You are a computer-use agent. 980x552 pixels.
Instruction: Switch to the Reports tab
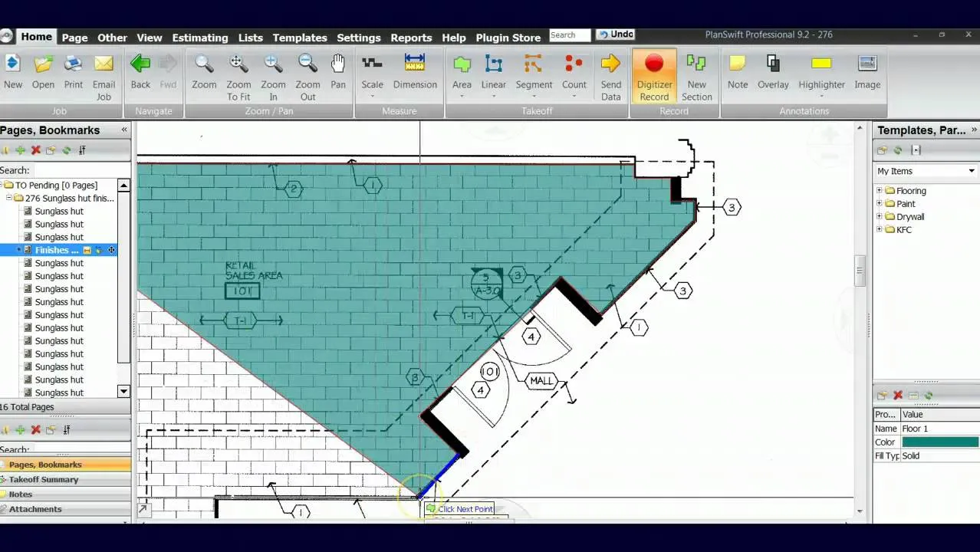[411, 38]
